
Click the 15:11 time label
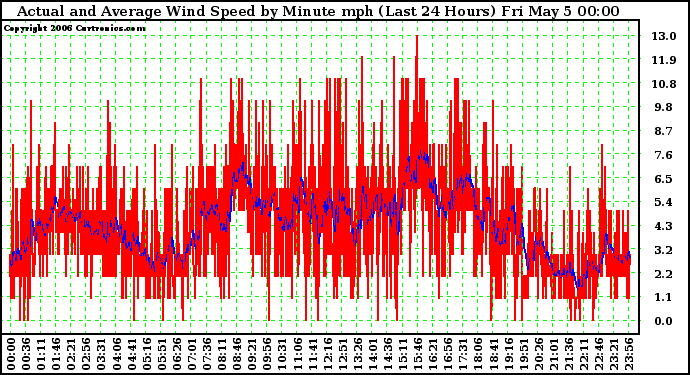pyautogui.click(x=403, y=354)
